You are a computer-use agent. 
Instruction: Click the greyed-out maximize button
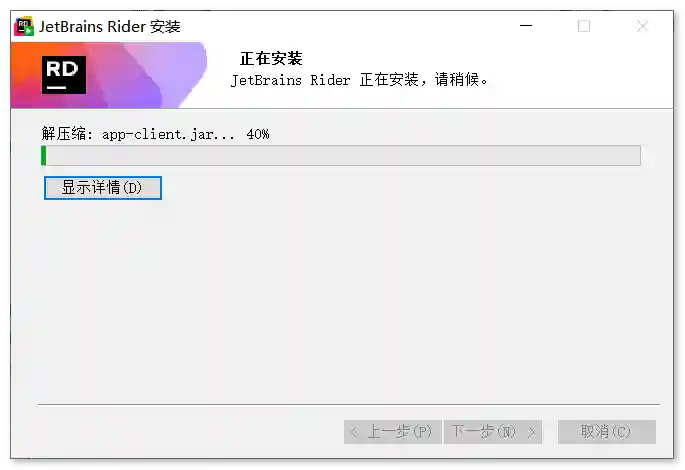coord(584,26)
